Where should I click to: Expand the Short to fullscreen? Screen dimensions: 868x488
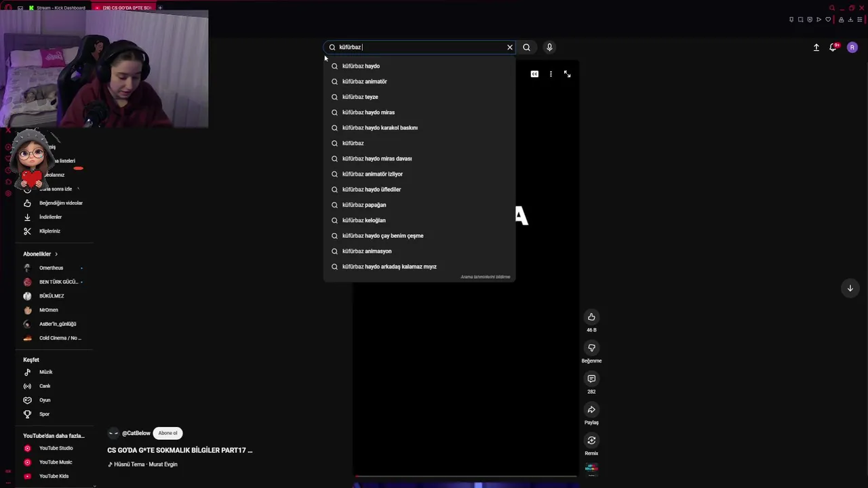click(x=567, y=74)
